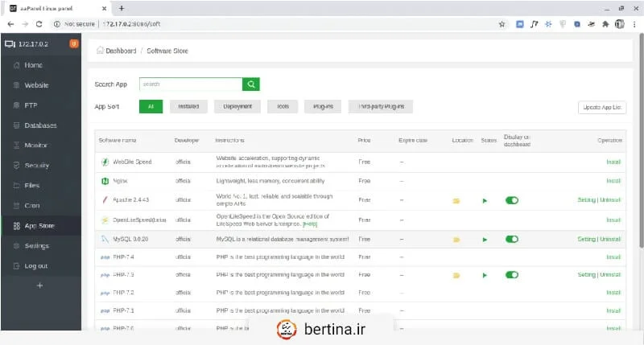Open Monitor in the sidebar
Screen dimensions: 644x345
[x=41, y=146]
